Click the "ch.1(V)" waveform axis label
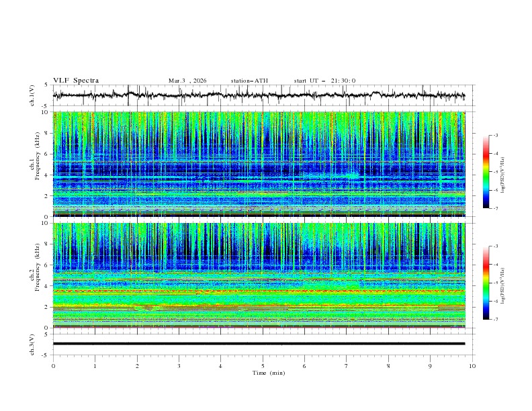 tap(32, 95)
